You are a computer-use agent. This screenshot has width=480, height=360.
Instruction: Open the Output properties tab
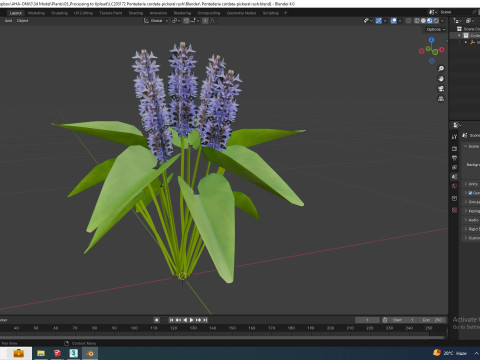click(x=454, y=158)
